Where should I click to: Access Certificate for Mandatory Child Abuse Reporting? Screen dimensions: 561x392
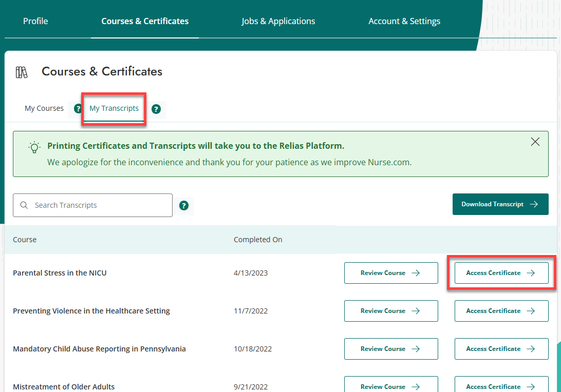[501, 349]
